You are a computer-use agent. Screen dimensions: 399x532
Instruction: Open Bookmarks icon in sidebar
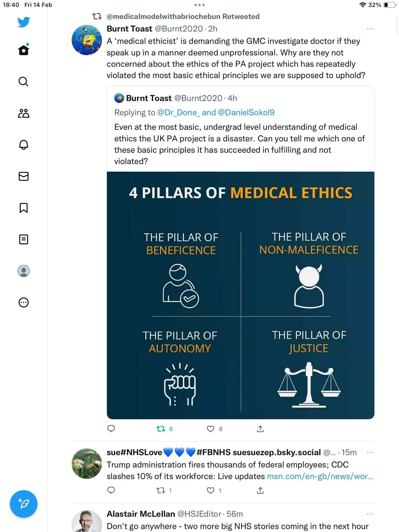pyautogui.click(x=24, y=208)
